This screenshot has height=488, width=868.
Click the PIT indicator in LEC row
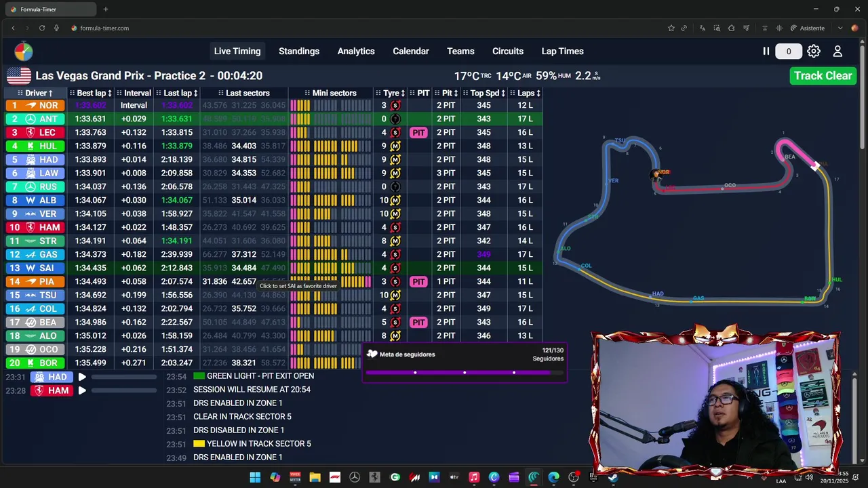pos(418,133)
